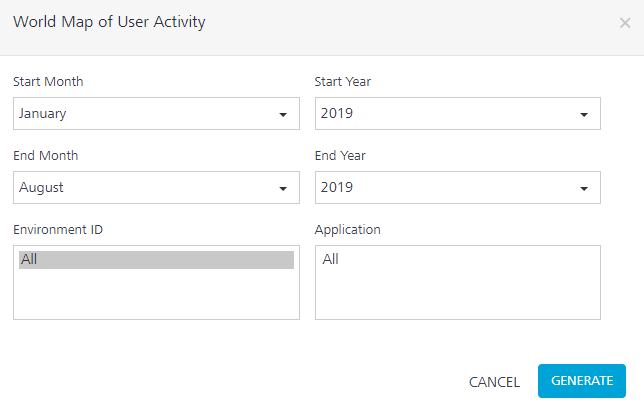Click empty area of Environment ID listbox

point(156,295)
